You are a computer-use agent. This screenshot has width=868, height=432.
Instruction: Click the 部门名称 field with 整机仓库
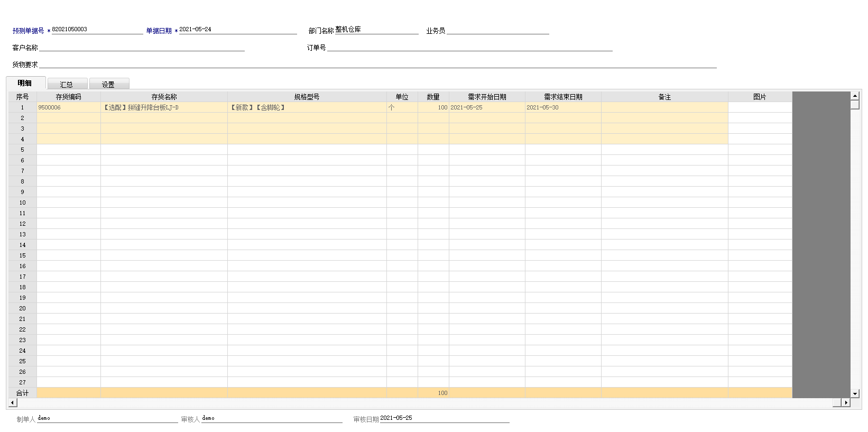point(376,30)
